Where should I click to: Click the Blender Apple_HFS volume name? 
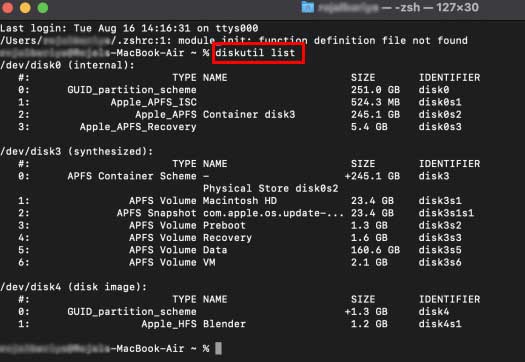click(224, 324)
